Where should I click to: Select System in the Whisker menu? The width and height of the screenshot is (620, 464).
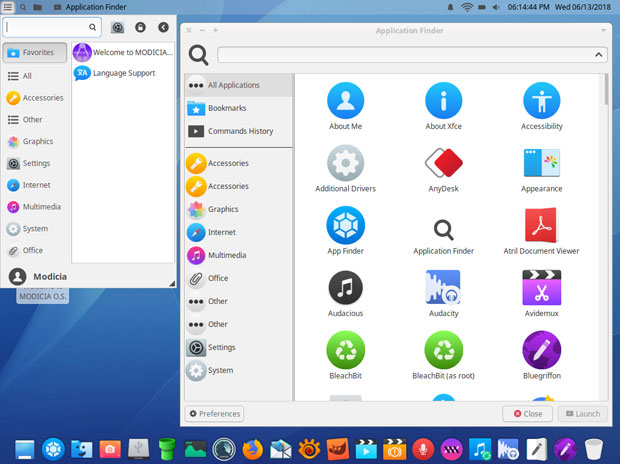[35, 229]
